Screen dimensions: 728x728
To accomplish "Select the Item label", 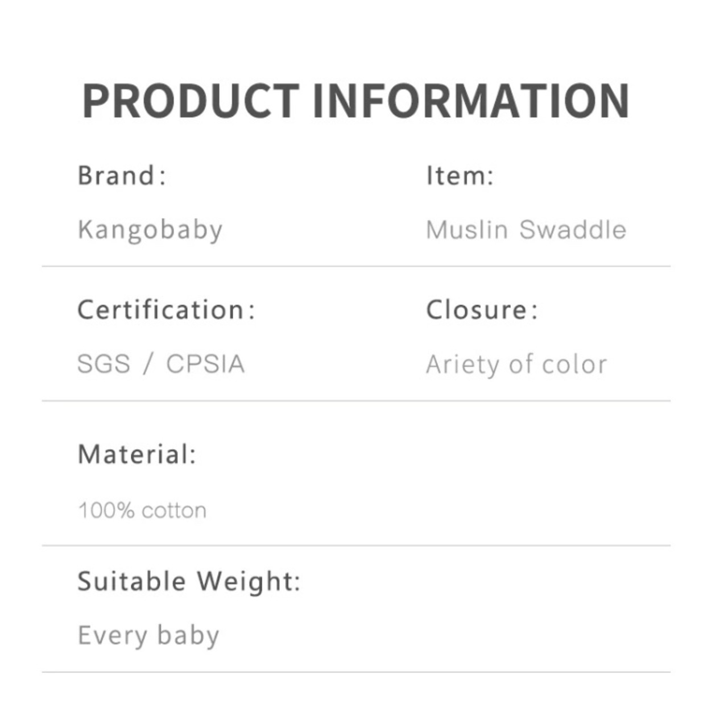I will 460,175.
